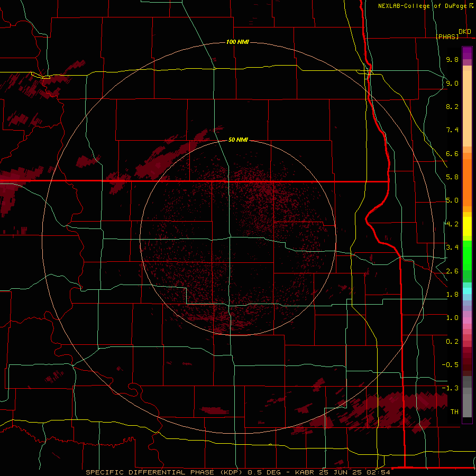The height and width of the screenshot is (476, 476).
Task: Click the 100 NMI range ring label
Action: pos(237,42)
